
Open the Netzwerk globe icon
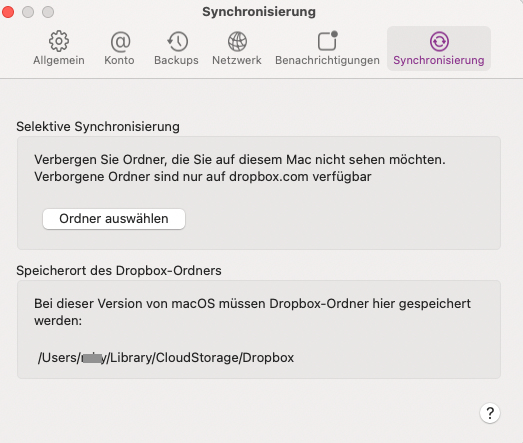(x=237, y=41)
